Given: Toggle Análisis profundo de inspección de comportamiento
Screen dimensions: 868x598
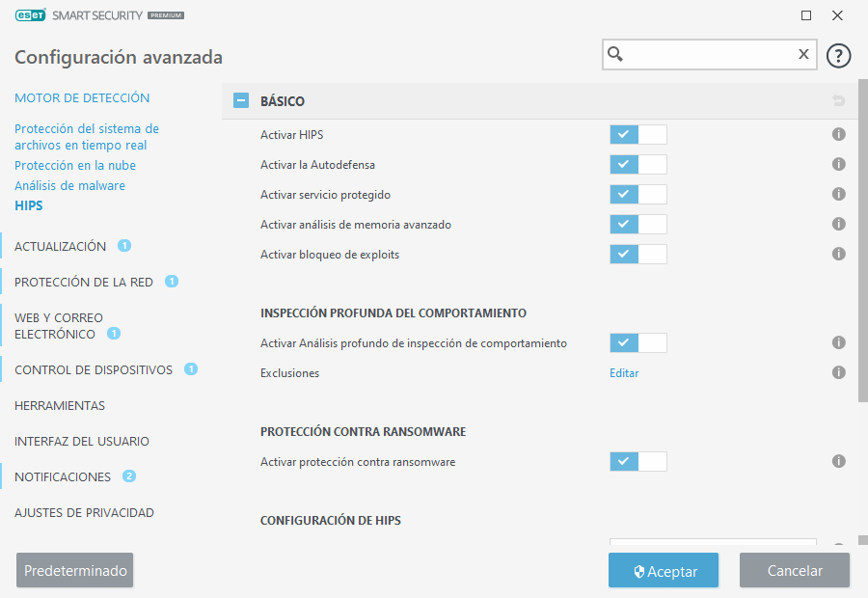Looking at the screenshot, I should [638, 342].
